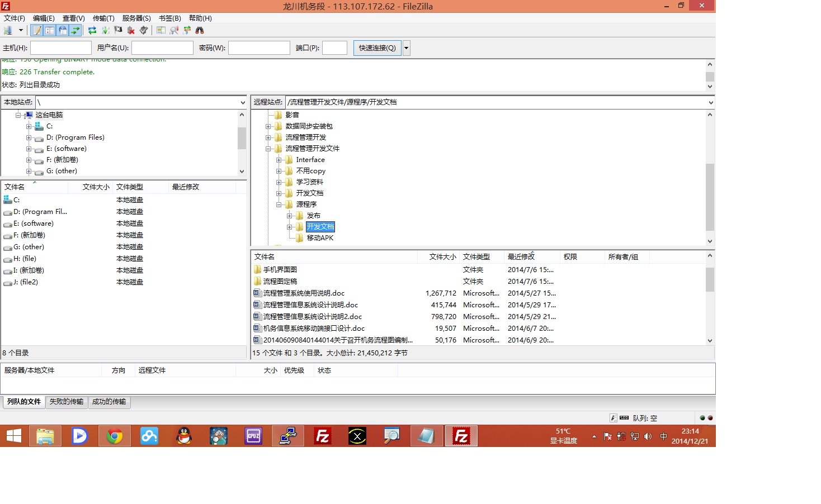
Task: Click the remote directory tree scrollbar thumb
Action: click(x=710, y=197)
